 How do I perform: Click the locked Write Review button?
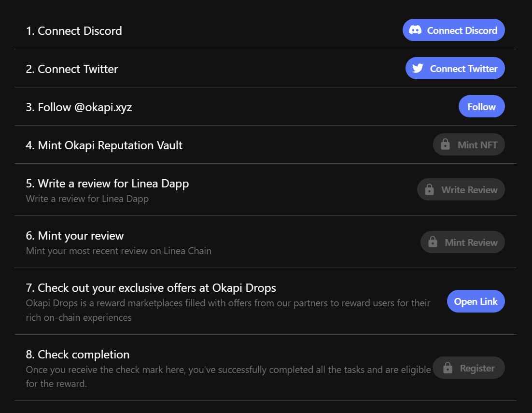pos(461,189)
